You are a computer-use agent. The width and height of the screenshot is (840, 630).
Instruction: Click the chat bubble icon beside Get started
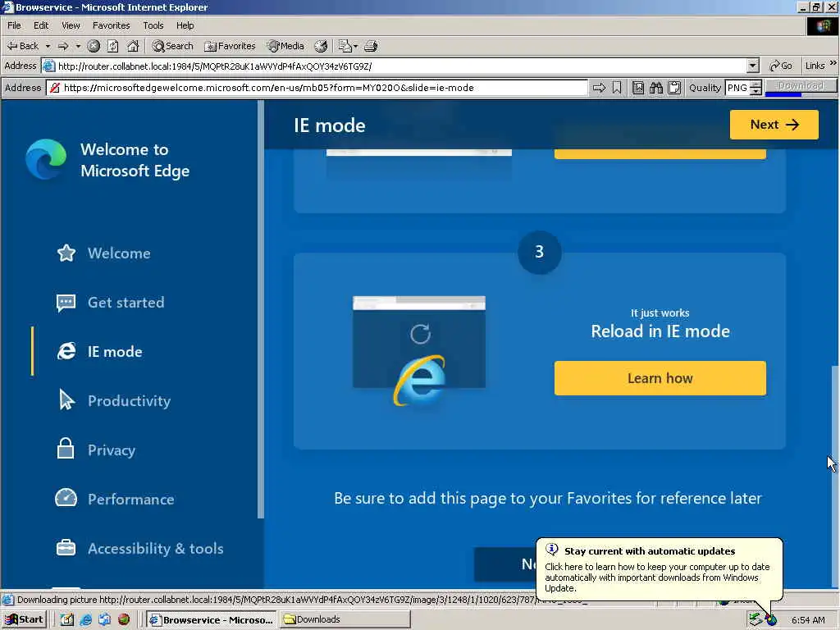tap(66, 303)
